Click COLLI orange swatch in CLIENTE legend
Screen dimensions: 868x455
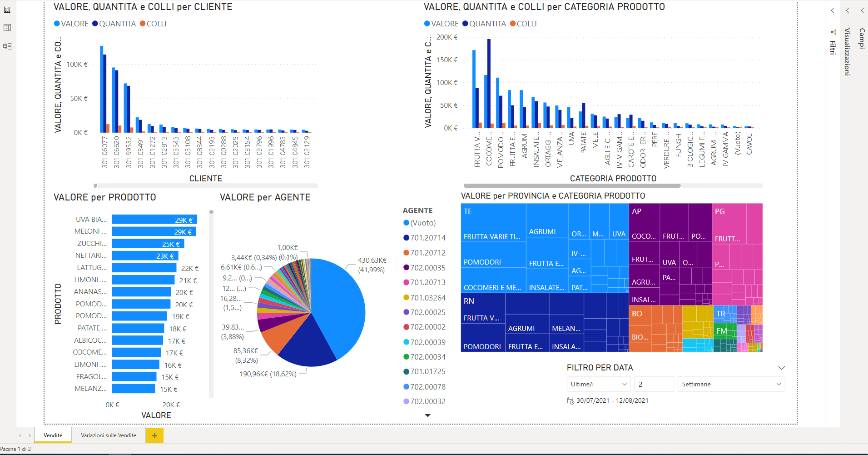pyautogui.click(x=143, y=24)
